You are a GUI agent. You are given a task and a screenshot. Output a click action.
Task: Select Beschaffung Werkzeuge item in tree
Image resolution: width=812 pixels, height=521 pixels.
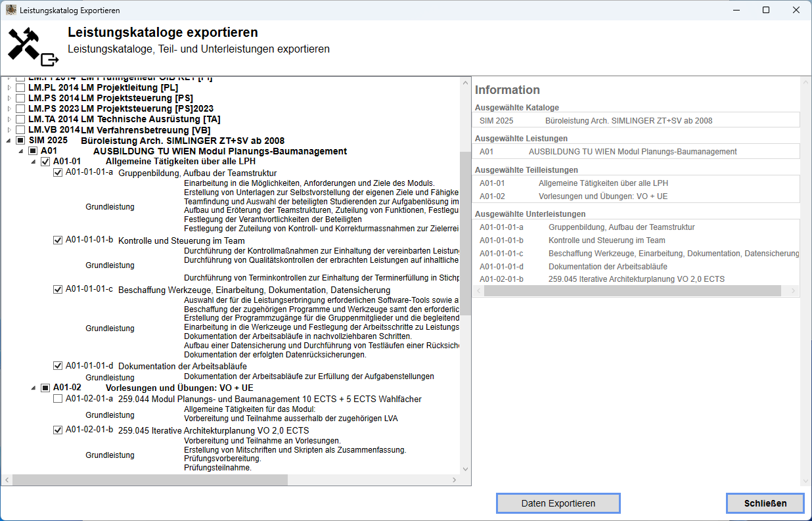[x=254, y=290]
